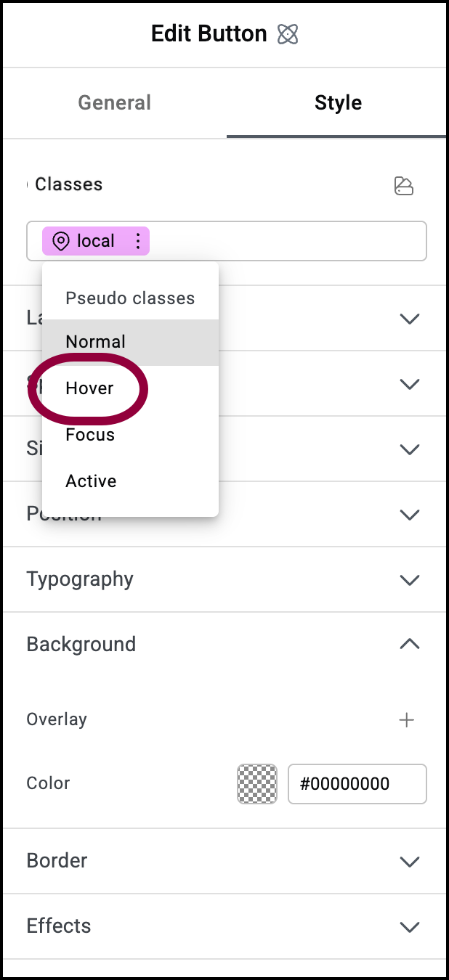This screenshot has height=980, width=449.
Task: Click the local class pin icon
Action: pos(61,241)
